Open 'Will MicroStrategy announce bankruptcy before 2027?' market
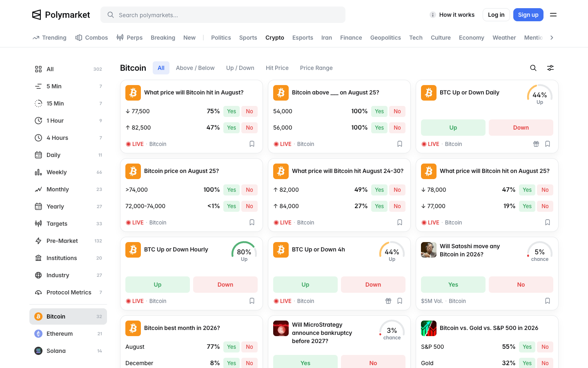 coord(322,333)
